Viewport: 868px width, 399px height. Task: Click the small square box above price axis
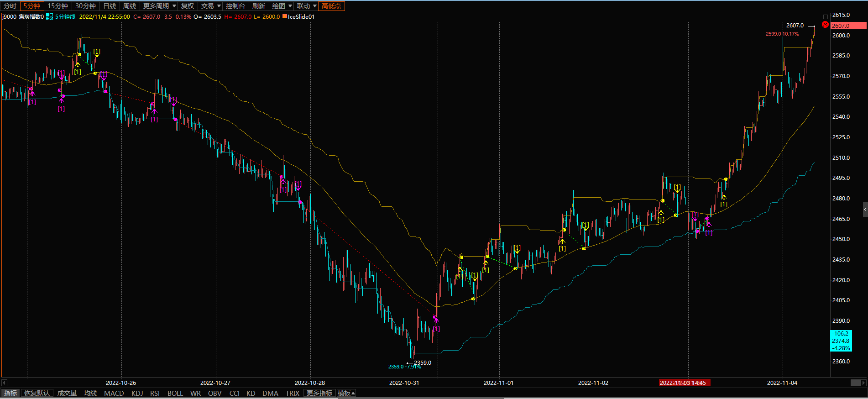(825, 17)
